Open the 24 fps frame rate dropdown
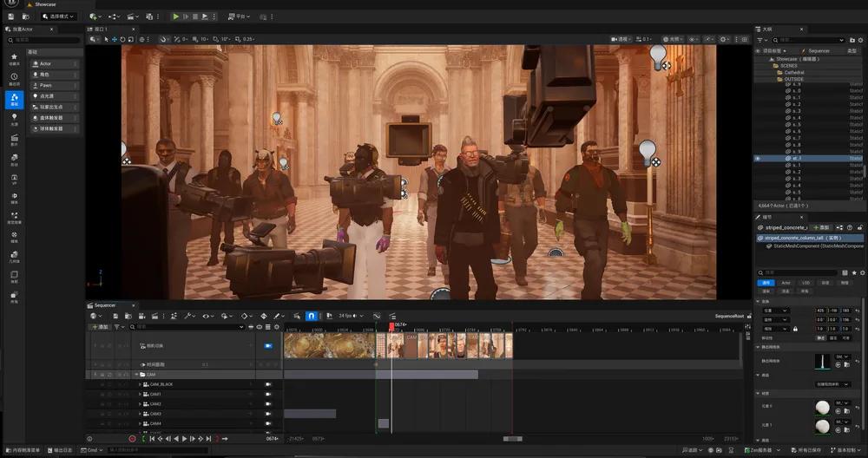 click(351, 316)
